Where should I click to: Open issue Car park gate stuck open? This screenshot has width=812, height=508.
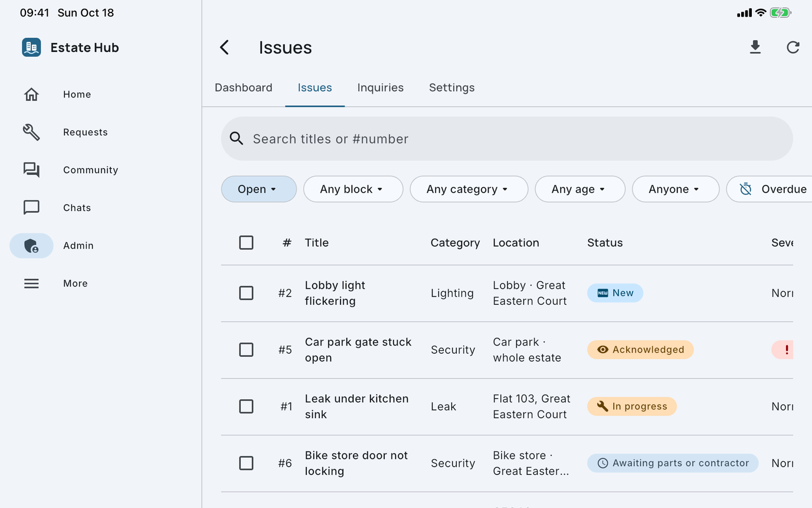click(x=358, y=350)
